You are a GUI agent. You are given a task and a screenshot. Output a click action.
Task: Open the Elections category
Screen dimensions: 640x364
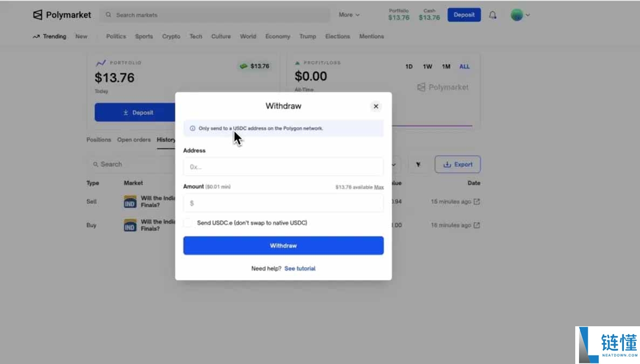coord(338,36)
